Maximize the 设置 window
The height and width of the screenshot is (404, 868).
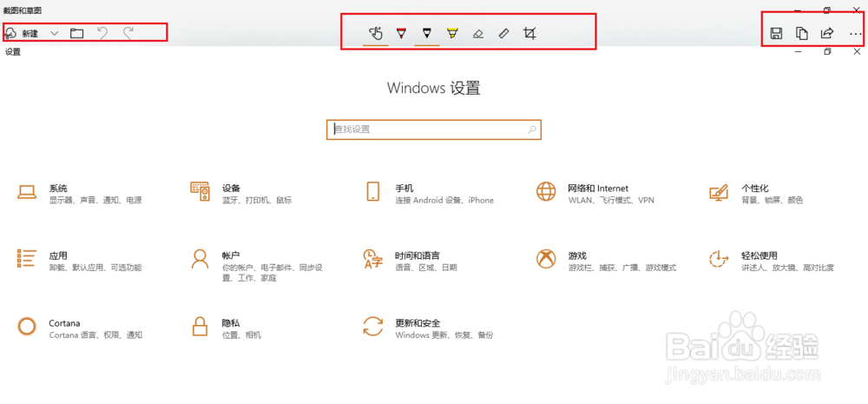point(827,51)
